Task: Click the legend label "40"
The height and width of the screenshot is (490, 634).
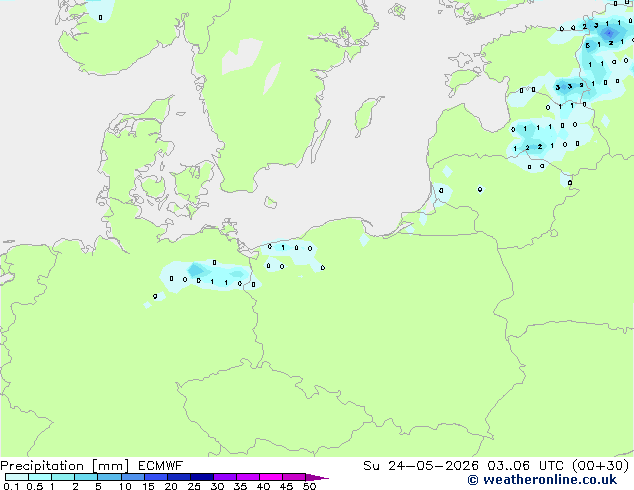Action: click(263, 486)
